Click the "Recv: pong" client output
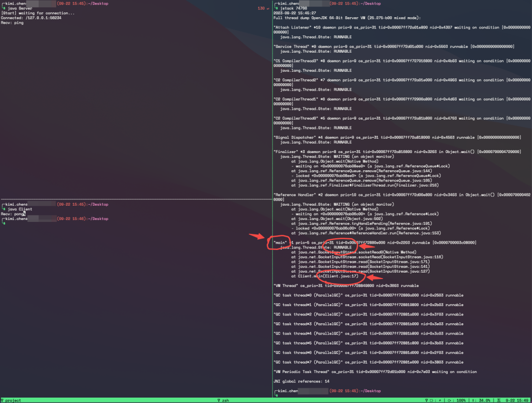Image resolution: width=532 pixels, height=403 pixels. click(x=13, y=214)
